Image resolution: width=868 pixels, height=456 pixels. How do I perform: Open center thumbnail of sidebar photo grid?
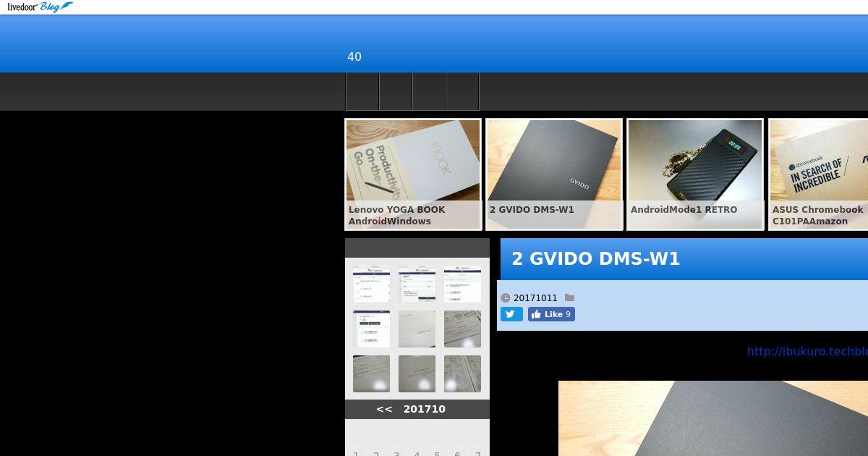coord(417,329)
